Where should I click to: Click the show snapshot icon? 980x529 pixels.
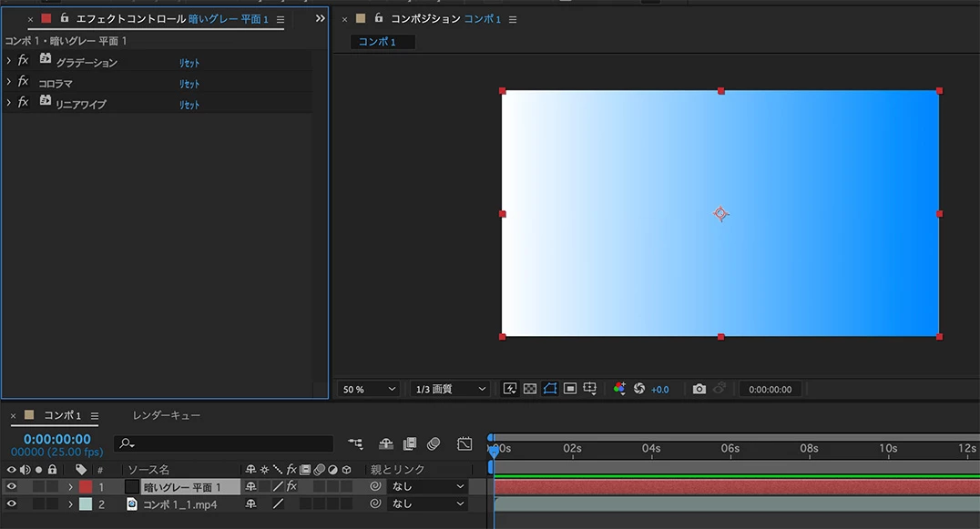coord(720,389)
